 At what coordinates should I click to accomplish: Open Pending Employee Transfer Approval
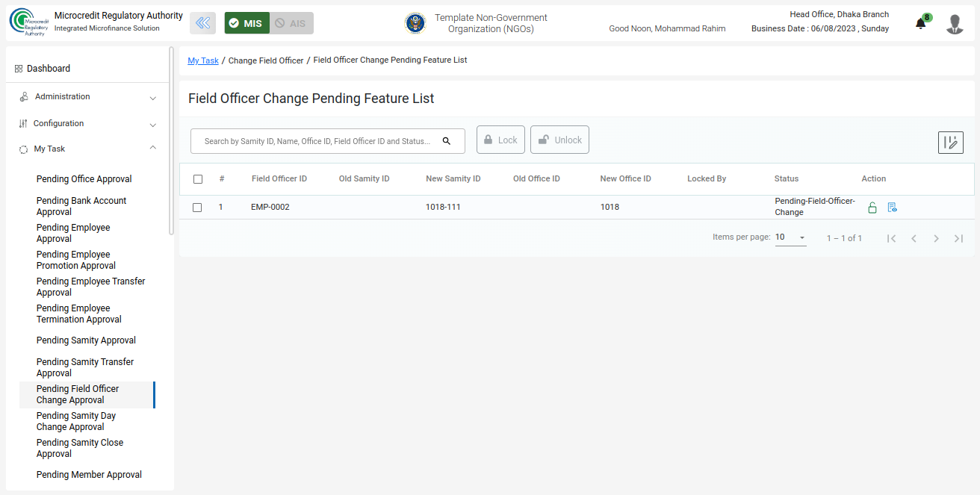91,287
